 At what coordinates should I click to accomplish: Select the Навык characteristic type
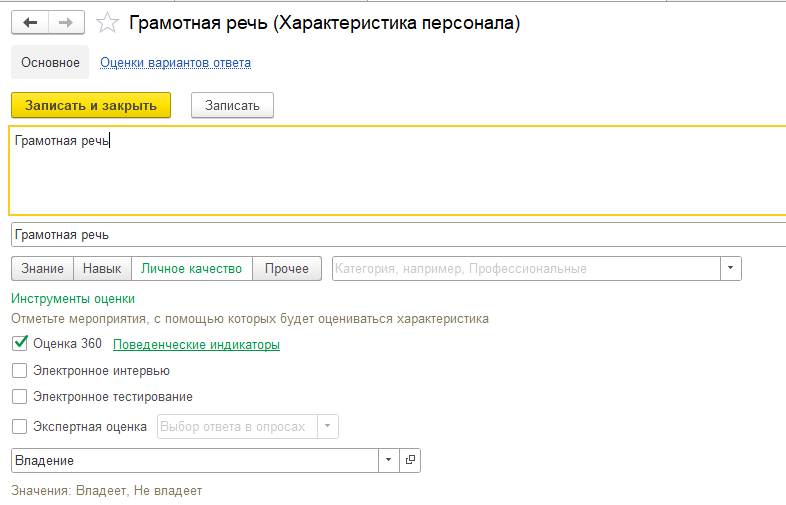[x=102, y=268]
